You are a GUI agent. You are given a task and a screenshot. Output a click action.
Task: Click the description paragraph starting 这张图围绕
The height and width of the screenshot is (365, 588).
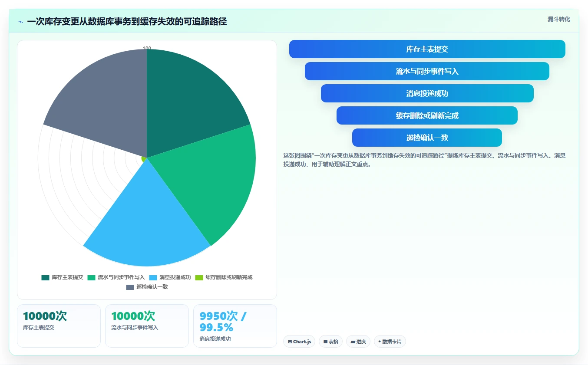tap(424, 160)
